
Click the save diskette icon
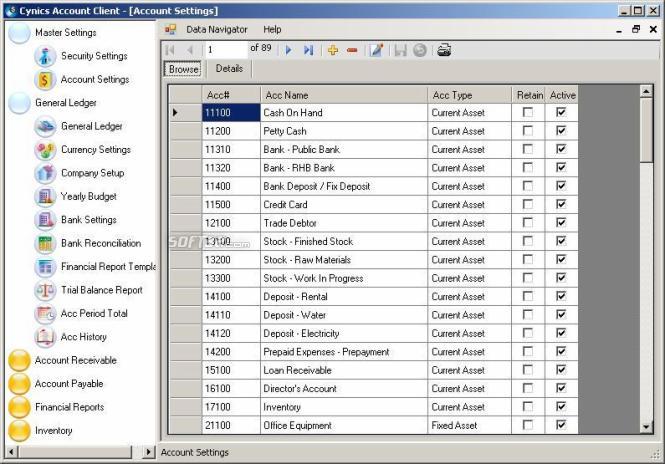pyautogui.click(x=400, y=50)
